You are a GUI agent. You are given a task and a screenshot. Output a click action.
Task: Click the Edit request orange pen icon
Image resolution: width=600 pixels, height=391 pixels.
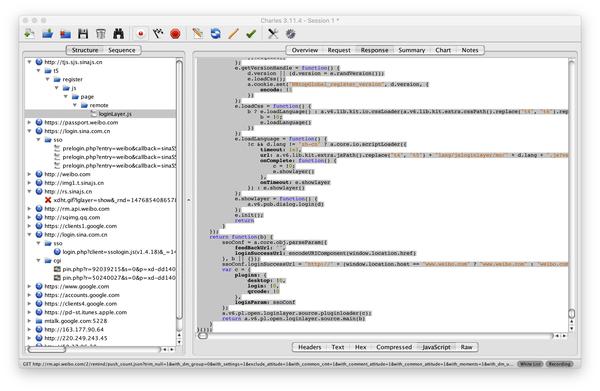[233, 34]
